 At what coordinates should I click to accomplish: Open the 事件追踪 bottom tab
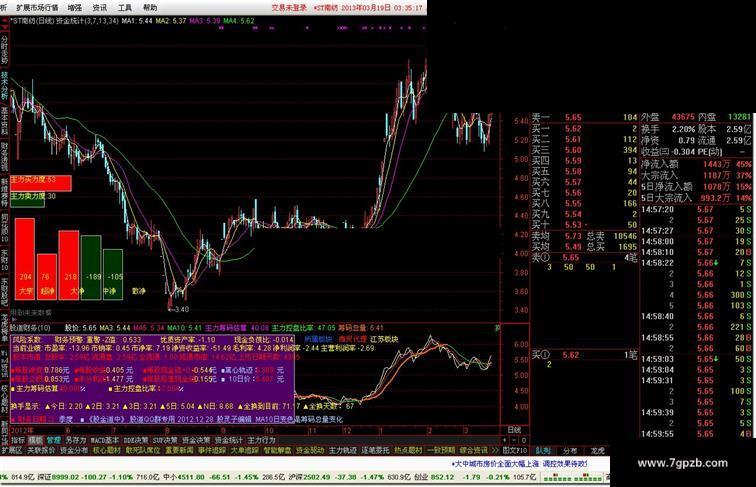[x=212, y=450]
